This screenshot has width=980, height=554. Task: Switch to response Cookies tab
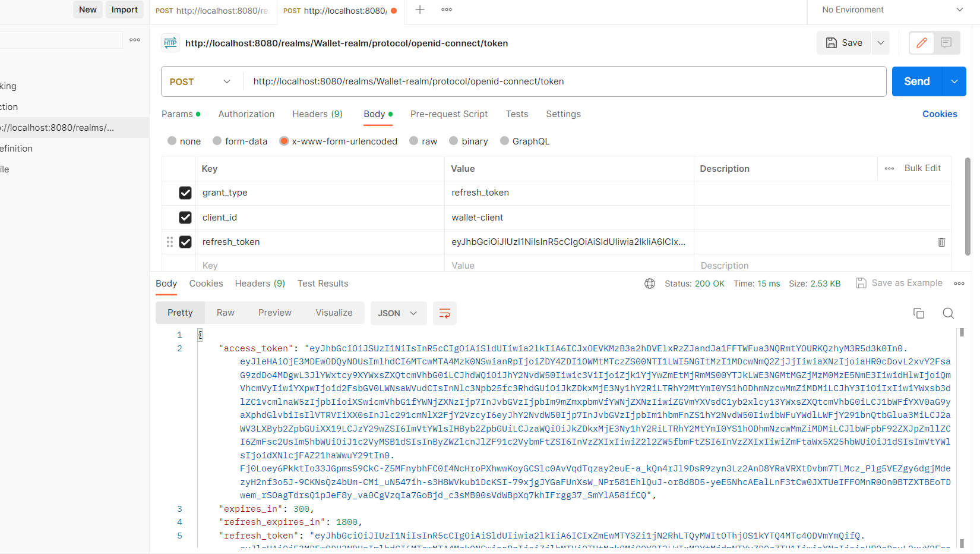click(x=206, y=284)
